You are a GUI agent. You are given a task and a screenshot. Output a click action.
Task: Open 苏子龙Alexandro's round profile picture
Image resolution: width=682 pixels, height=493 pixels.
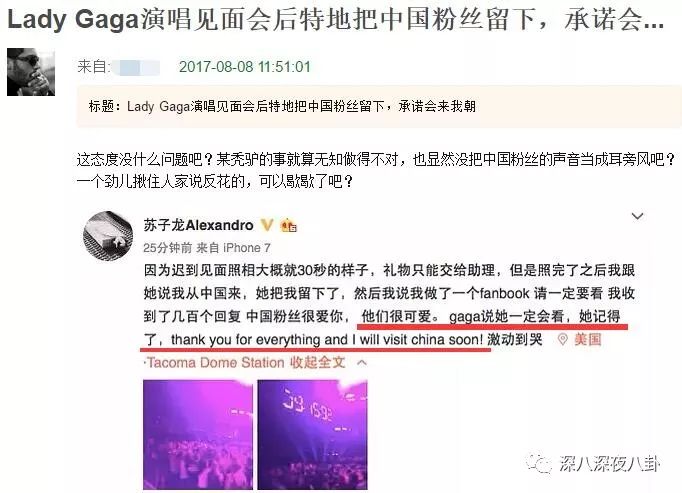tap(108, 236)
